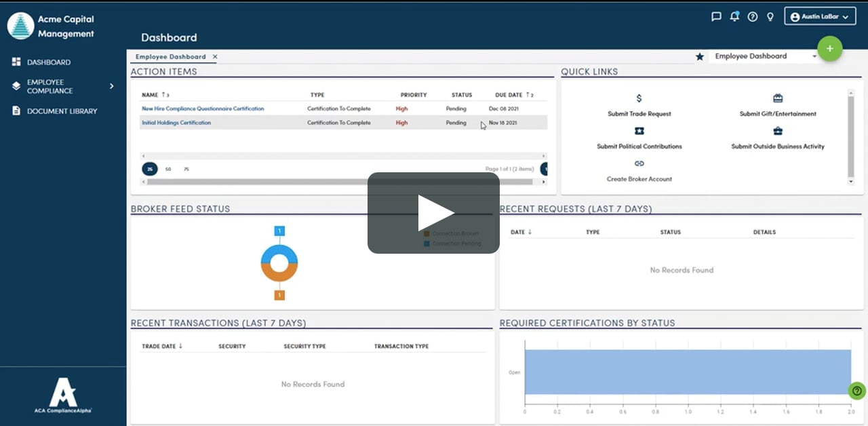Click the Dashboard grid icon in the sidebar

(16, 62)
